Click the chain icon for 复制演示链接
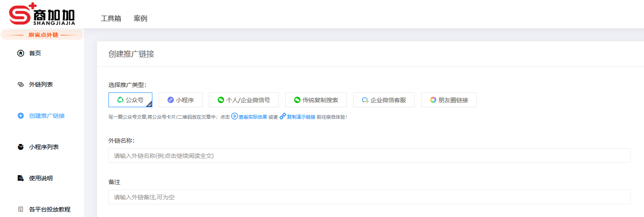Screen dimensions: 644x217 (283, 117)
